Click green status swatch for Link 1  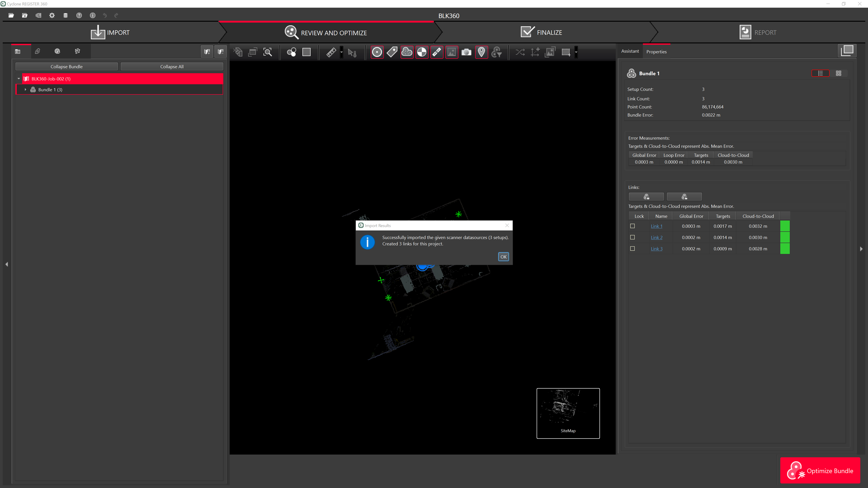(x=785, y=226)
